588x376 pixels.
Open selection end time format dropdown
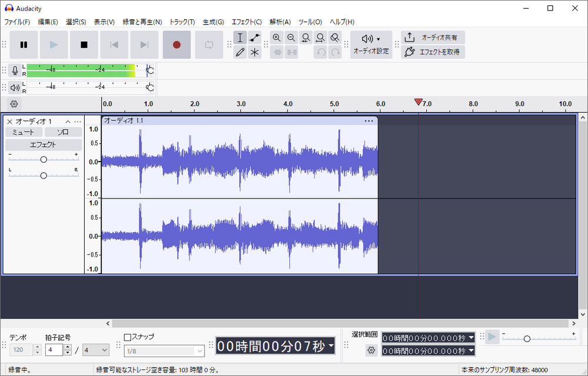[x=472, y=351]
